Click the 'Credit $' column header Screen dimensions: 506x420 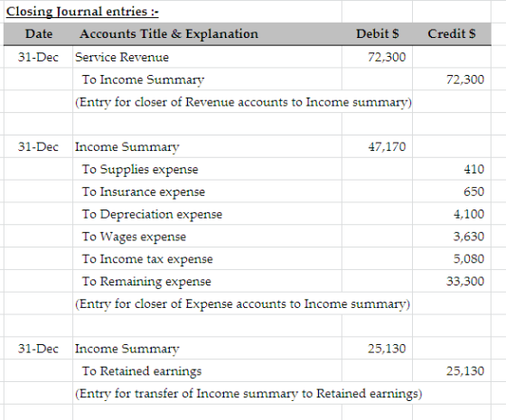tap(452, 34)
